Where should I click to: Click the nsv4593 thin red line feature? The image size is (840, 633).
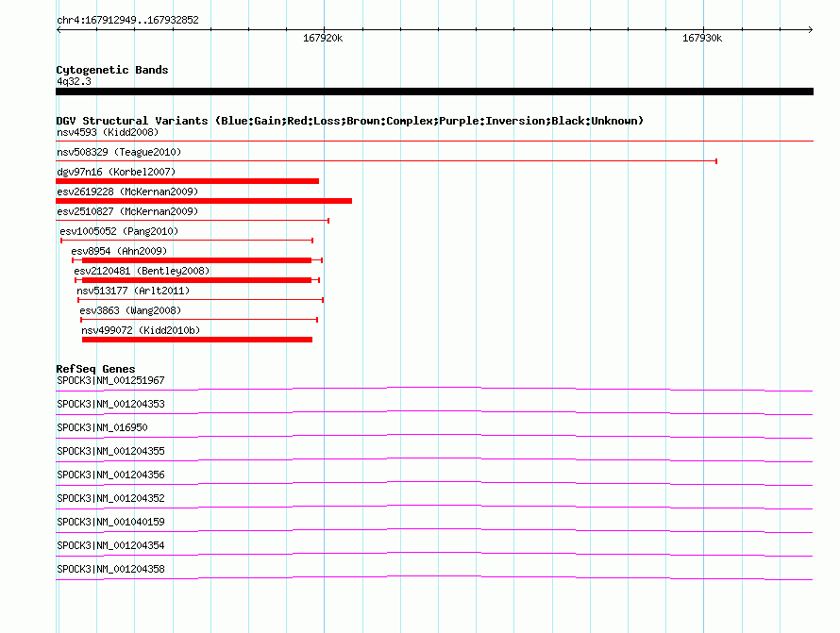click(434, 141)
